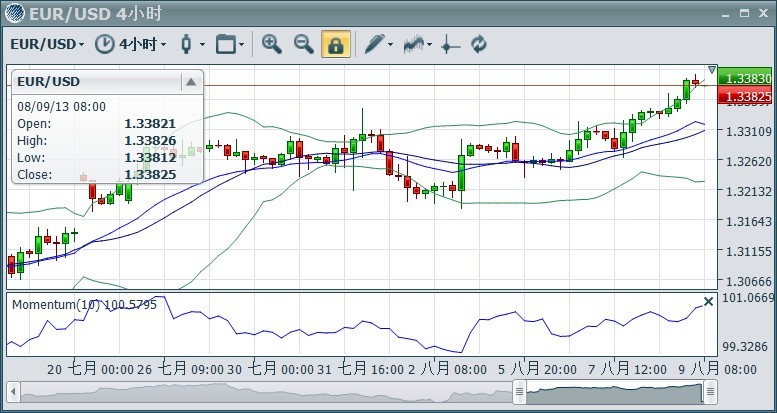
Task: Zoom out of the chart
Action: point(304,44)
